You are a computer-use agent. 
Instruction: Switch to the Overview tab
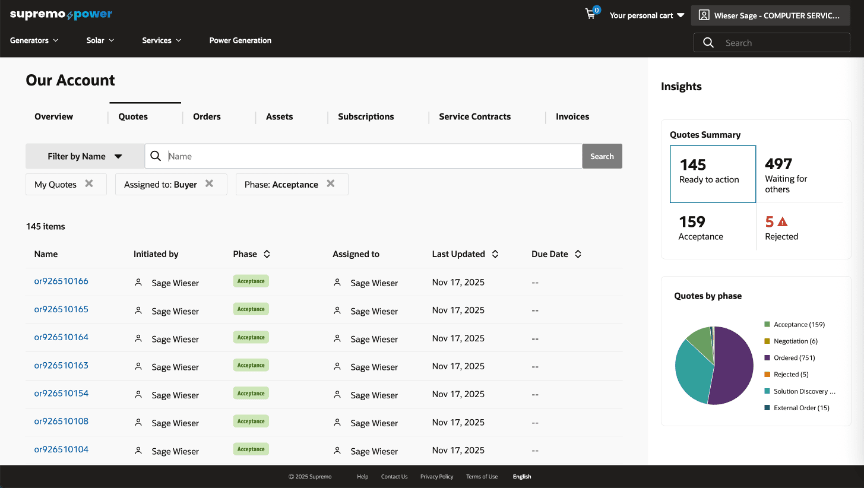[53, 117]
